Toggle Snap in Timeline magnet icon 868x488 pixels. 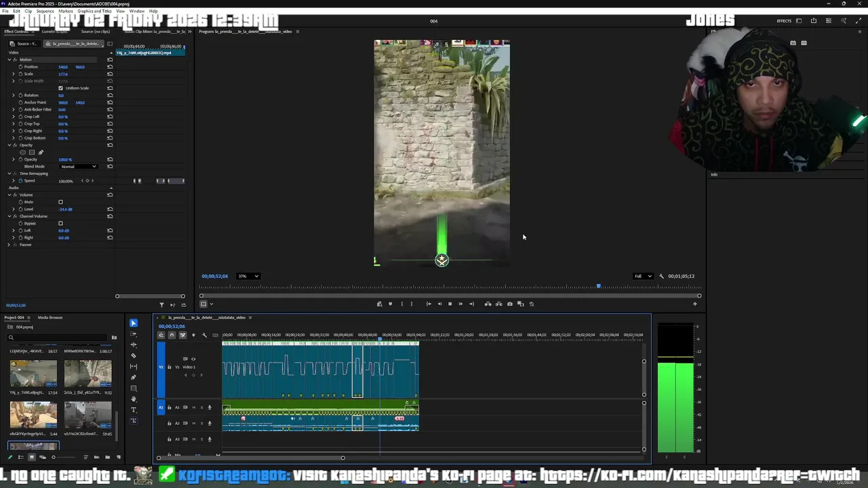click(172, 335)
